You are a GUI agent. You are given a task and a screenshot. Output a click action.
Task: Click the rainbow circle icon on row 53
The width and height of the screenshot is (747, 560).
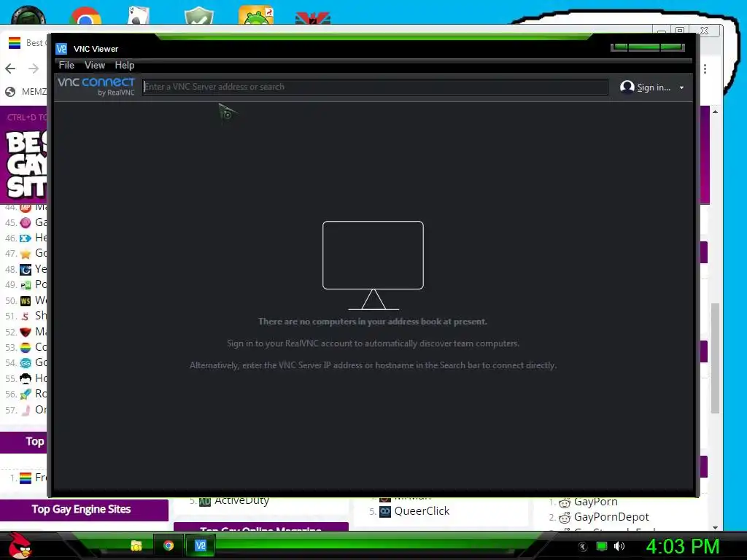26,347
